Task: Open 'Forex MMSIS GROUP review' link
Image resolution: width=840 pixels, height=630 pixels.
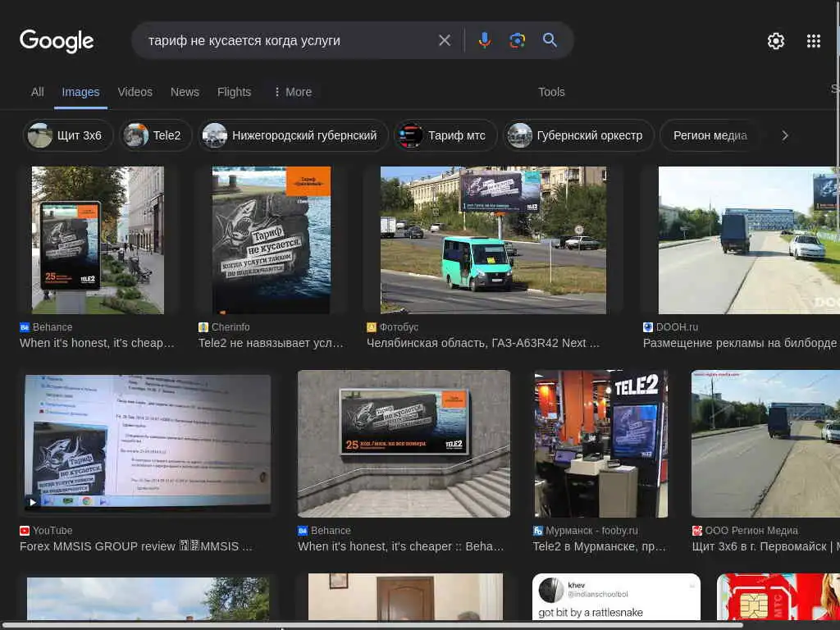Action: pos(135,546)
